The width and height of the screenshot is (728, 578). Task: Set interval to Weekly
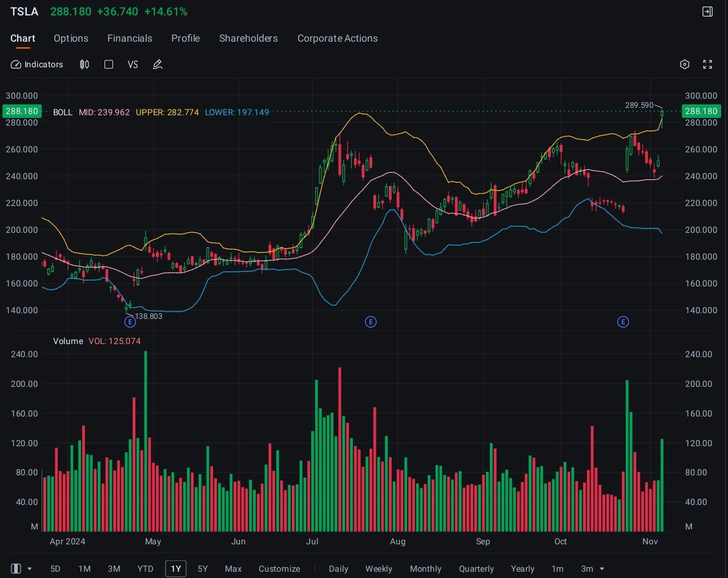click(x=379, y=569)
